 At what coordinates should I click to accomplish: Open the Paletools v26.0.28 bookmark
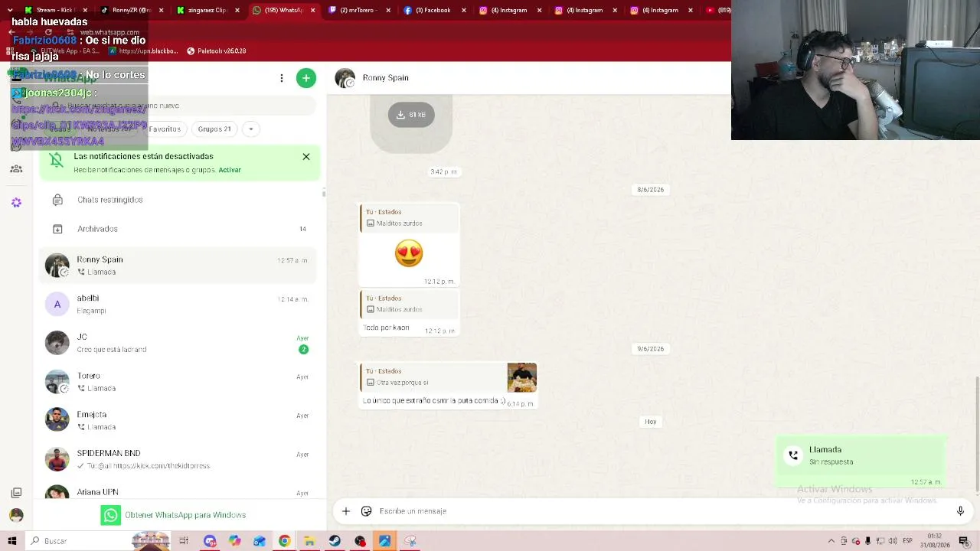[x=217, y=51]
